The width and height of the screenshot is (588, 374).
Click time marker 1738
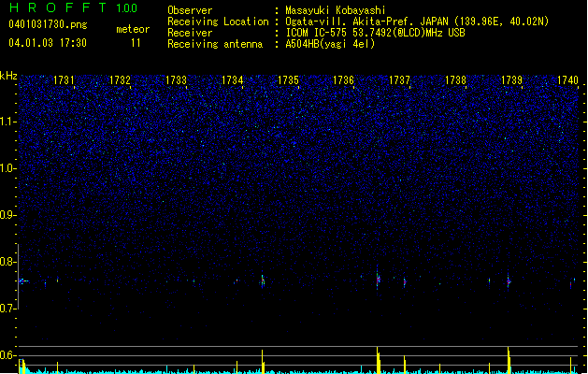click(455, 80)
